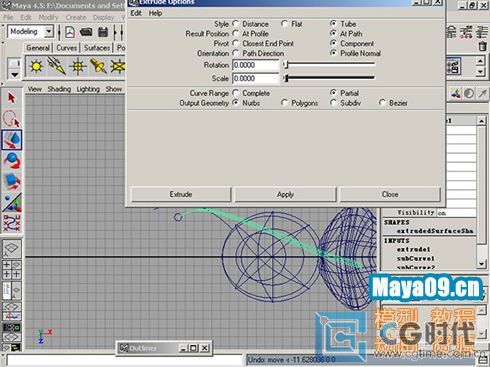Click the sphere shading icon in channel panel
Viewport: 490px width, 367px height.
pos(469,94)
